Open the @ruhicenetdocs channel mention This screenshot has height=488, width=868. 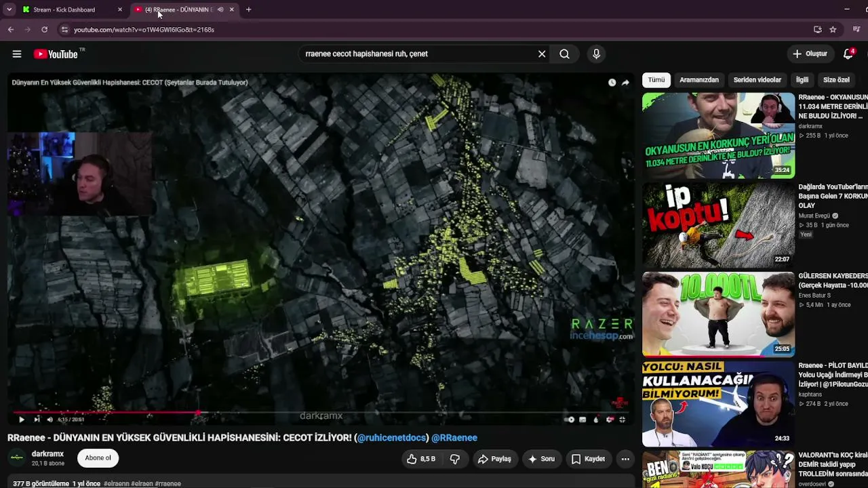pos(393,438)
